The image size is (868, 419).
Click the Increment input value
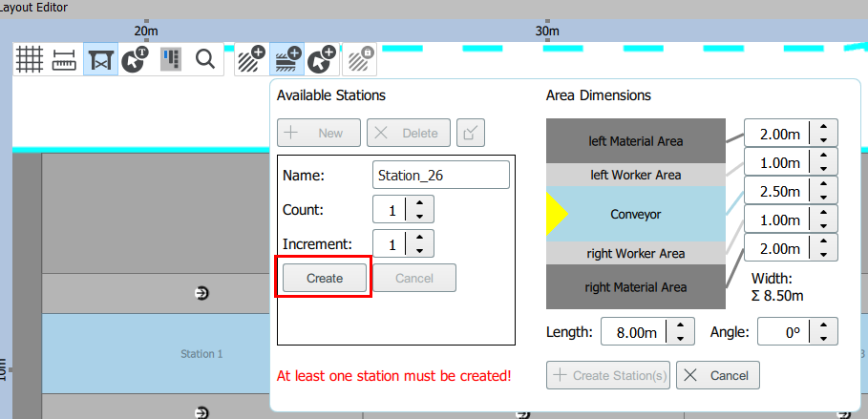[x=390, y=243]
